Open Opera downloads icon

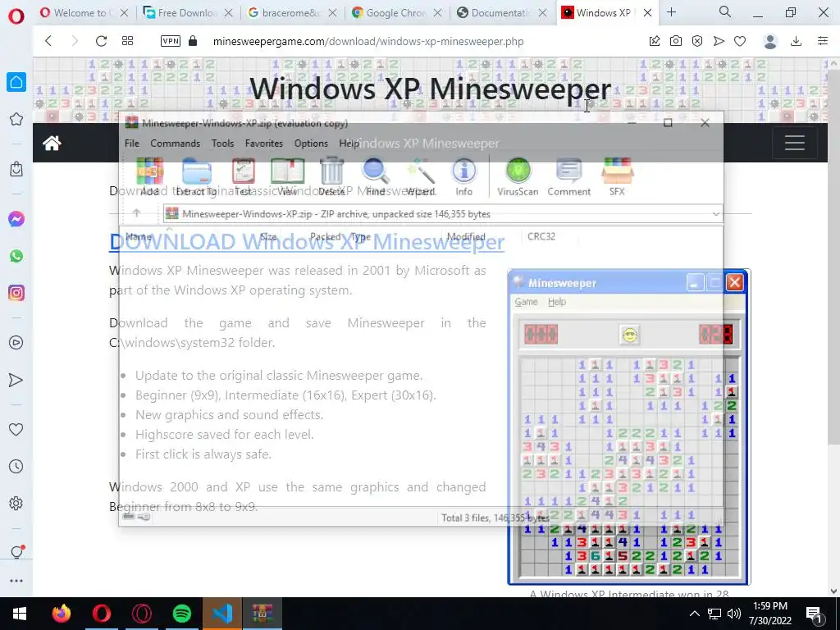[x=796, y=41]
